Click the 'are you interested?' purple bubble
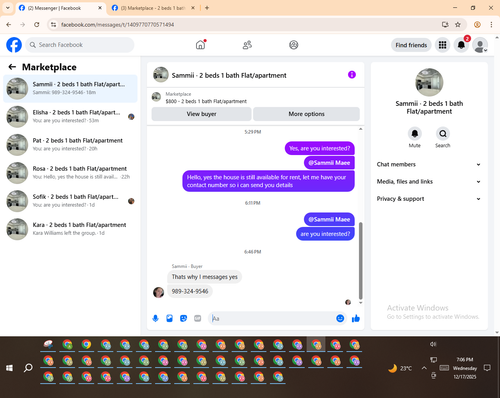This screenshot has height=398, width=500. coord(325,234)
